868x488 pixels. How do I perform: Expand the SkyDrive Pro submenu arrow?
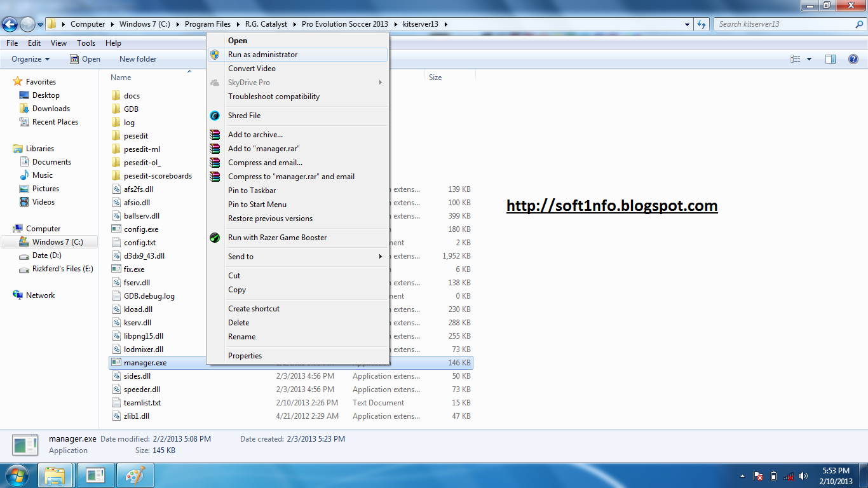[x=381, y=83]
